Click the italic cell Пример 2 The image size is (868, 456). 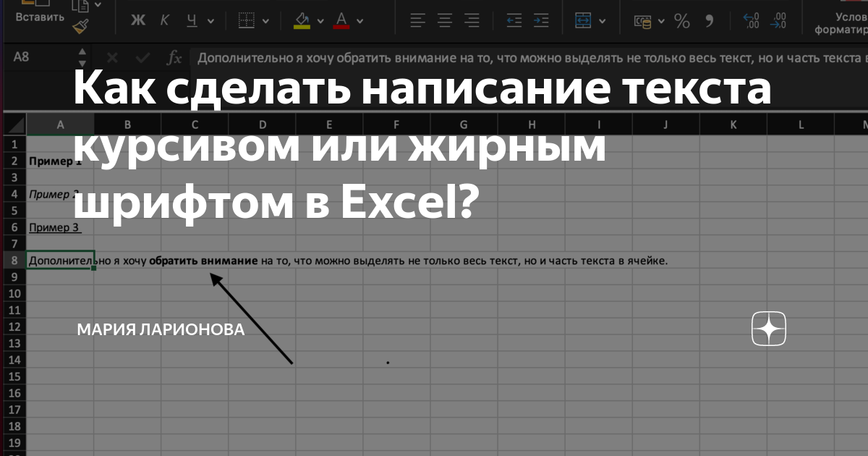tap(60, 194)
